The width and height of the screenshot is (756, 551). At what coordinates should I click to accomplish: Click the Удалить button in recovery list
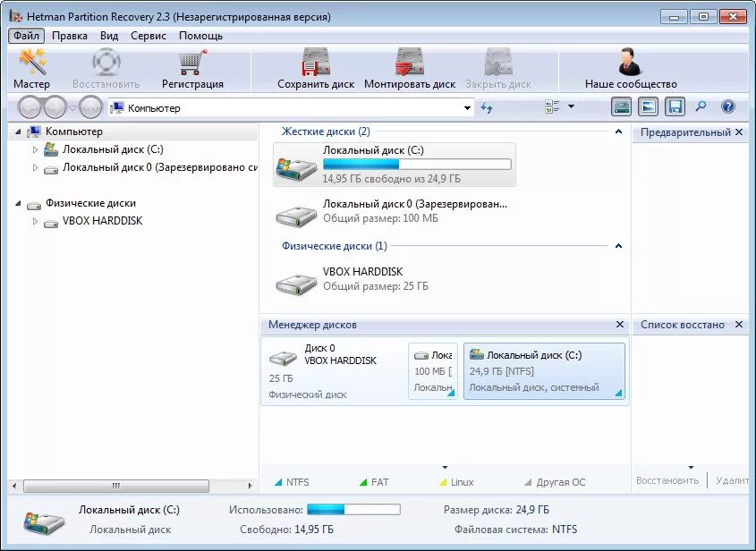pos(733,480)
